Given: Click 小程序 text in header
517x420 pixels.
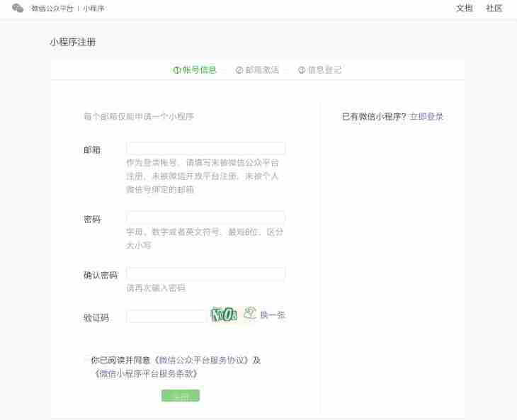Looking at the screenshot, I should point(93,8).
